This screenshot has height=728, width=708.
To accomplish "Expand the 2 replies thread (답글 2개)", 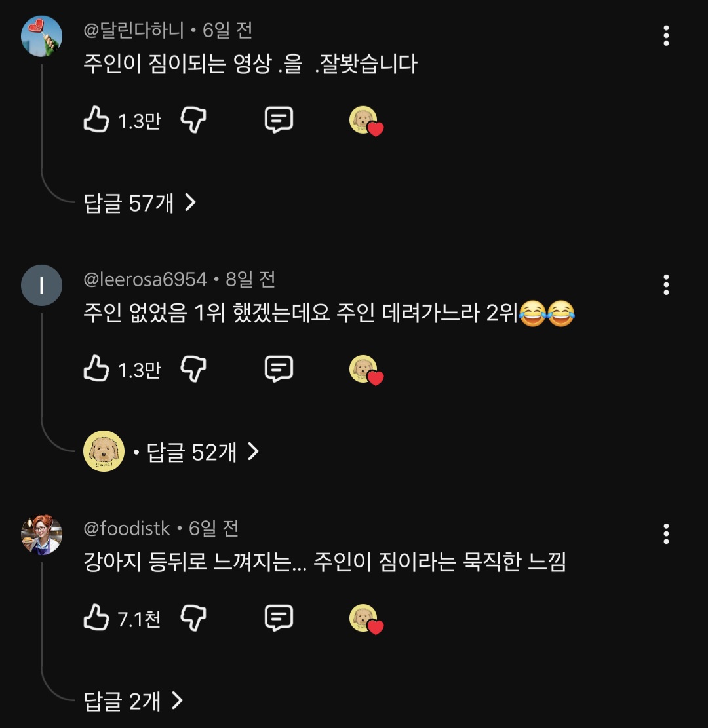I will [134, 701].
